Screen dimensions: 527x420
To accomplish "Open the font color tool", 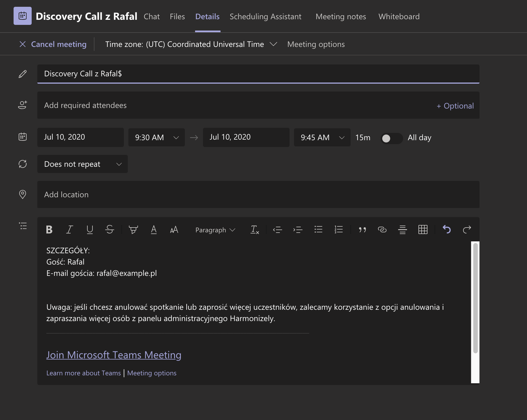I will (154, 230).
